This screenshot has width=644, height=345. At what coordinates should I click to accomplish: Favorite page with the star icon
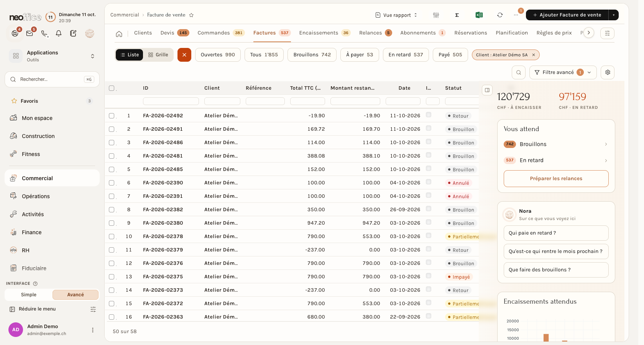click(x=191, y=15)
